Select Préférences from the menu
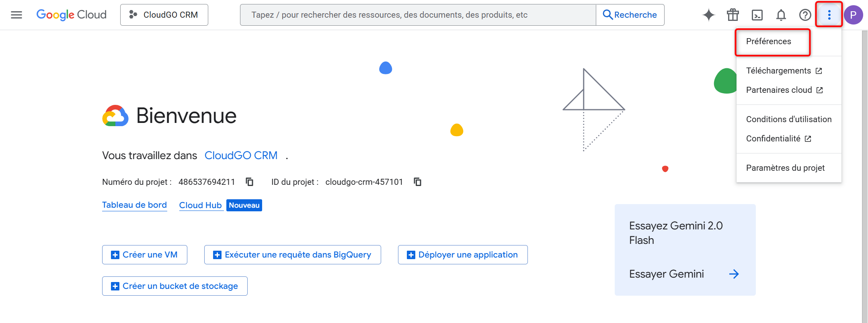 [x=768, y=41]
